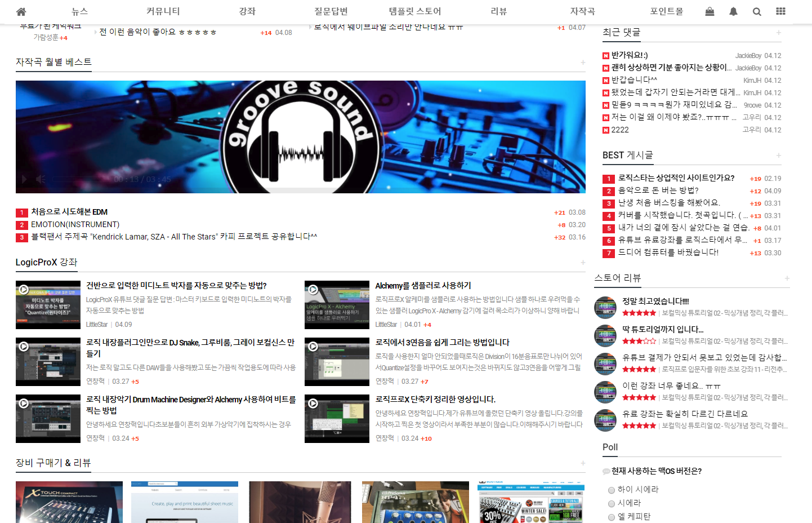Image resolution: width=812 pixels, height=523 pixels.
Task: Expand the BEST 게시글 section plus
Action: click(x=779, y=156)
